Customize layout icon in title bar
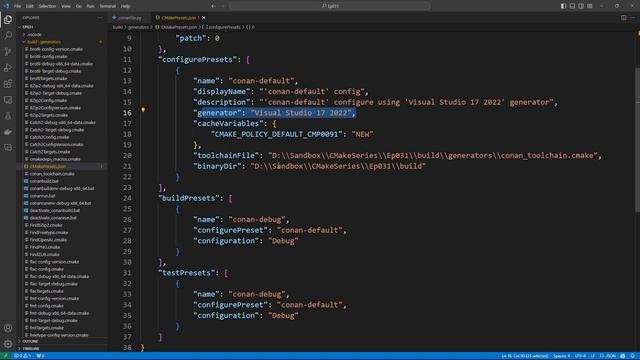This screenshot has height=360, width=640. tap(590, 6)
